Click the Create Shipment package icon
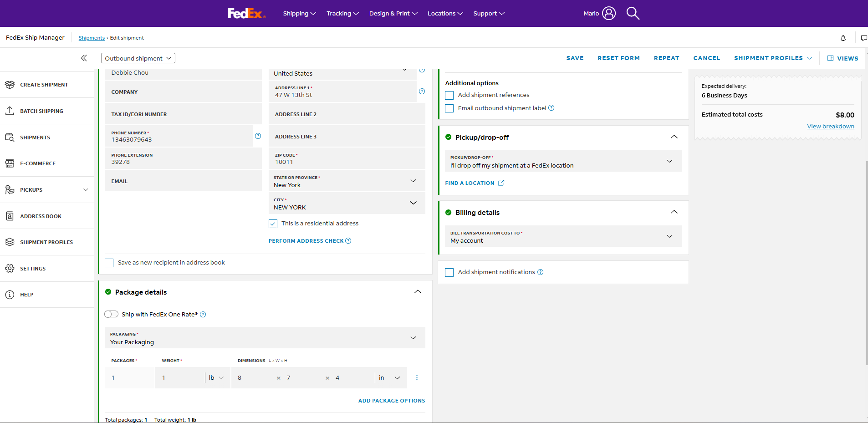The width and height of the screenshot is (868, 423). tap(10, 85)
